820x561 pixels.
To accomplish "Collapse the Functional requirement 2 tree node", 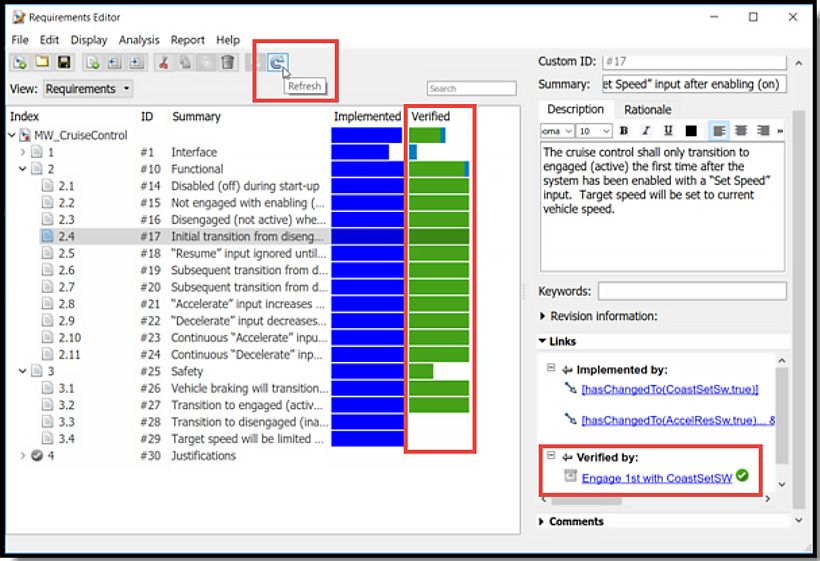I will click(x=24, y=169).
